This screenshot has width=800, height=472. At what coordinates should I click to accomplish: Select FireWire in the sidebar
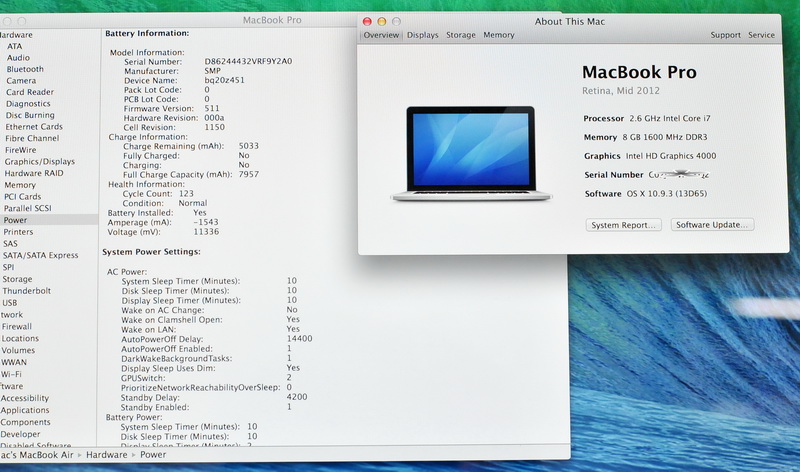coord(20,150)
